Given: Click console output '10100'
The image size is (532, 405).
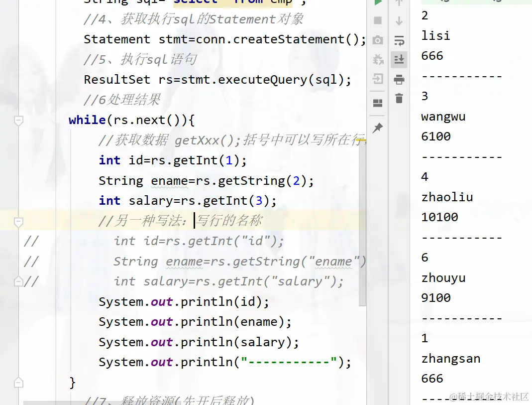Looking at the screenshot, I should coord(440,217).
